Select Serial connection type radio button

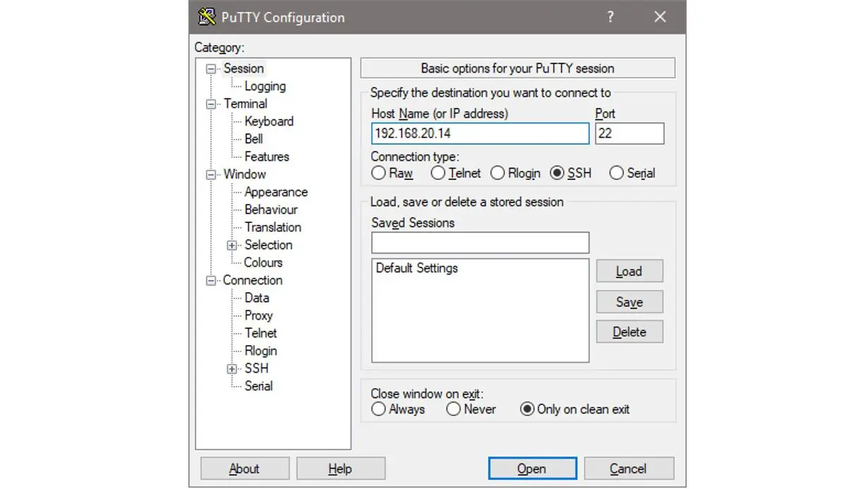617,173
